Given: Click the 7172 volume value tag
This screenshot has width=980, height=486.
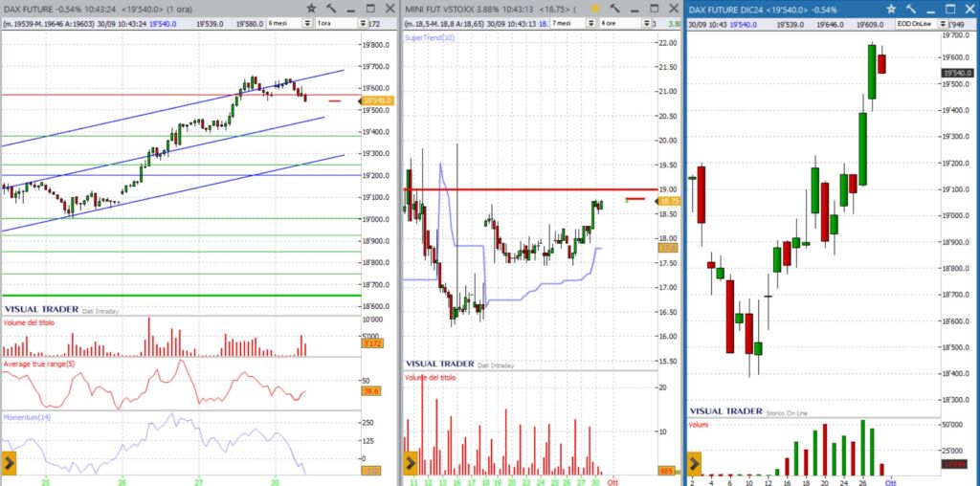Looking at the screenshot, I should [372, 343].
